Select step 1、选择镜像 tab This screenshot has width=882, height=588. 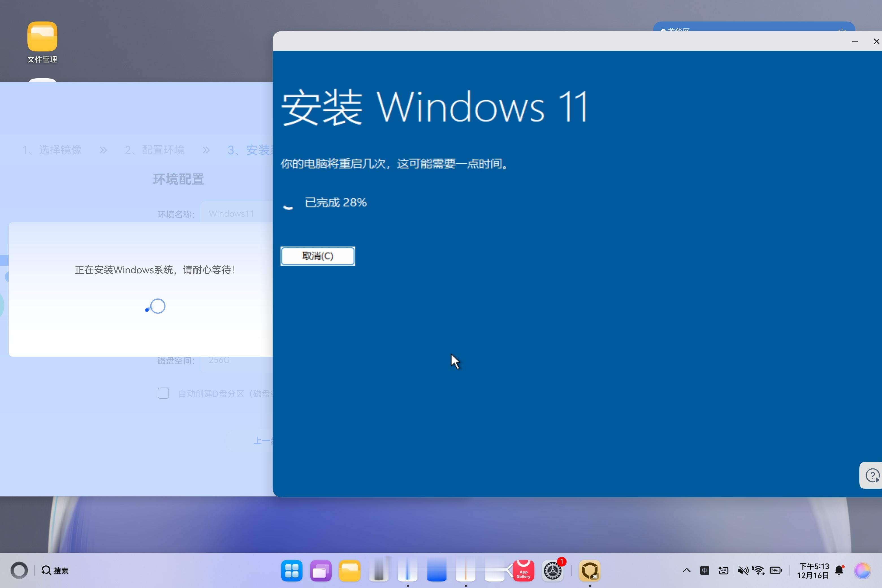click(52, 150)
